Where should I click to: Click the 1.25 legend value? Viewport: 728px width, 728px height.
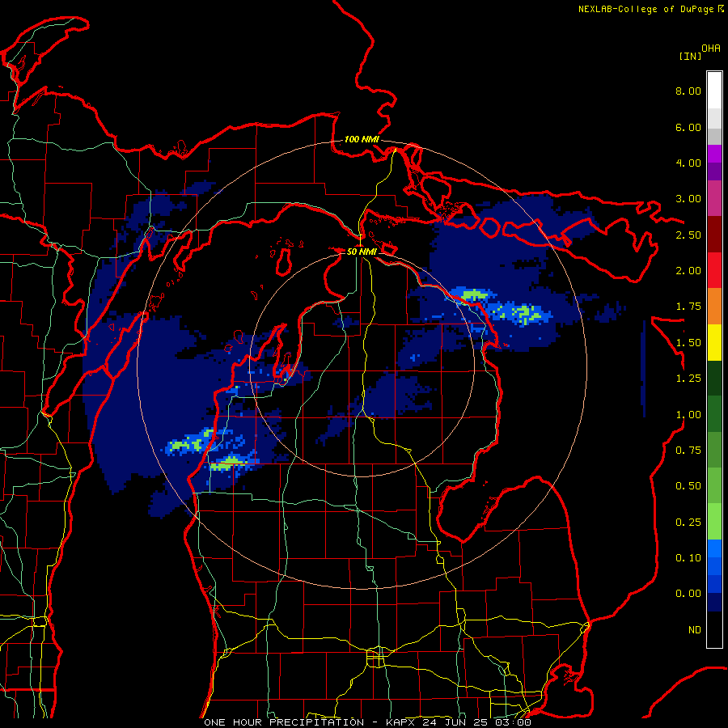pos(688,379)
